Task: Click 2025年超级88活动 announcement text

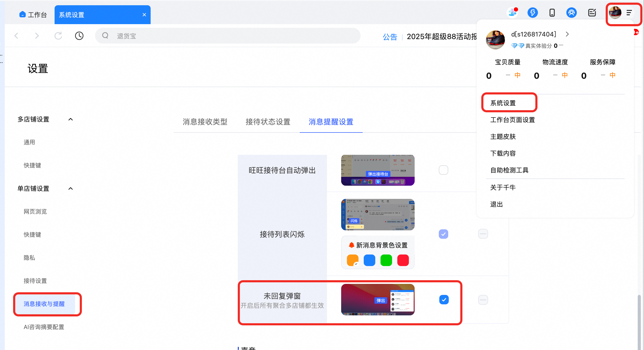Action: pyautogui.click(x=442, y=37)
